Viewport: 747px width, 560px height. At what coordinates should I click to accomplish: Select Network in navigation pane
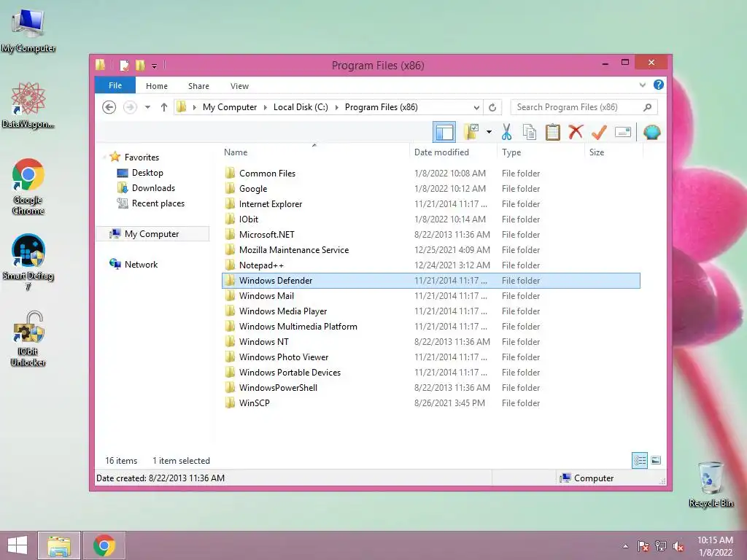tap(141, 264)
